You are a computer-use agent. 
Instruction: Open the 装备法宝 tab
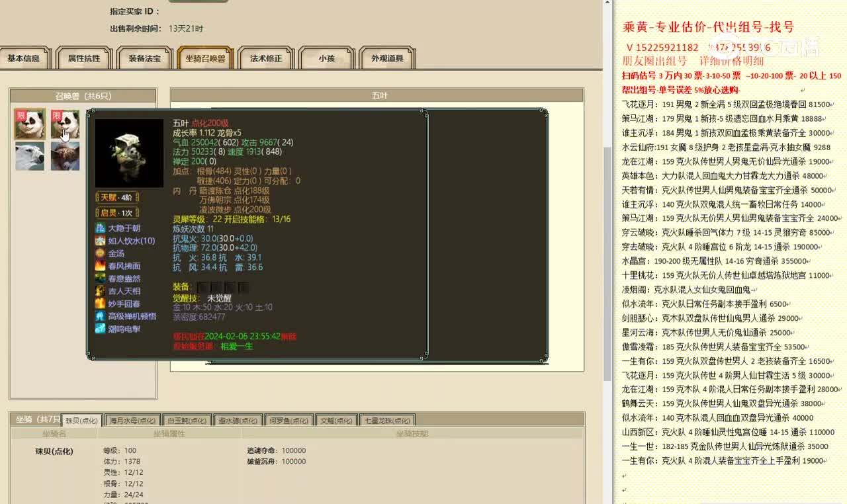pyautogui.click(x=145, y=58)
